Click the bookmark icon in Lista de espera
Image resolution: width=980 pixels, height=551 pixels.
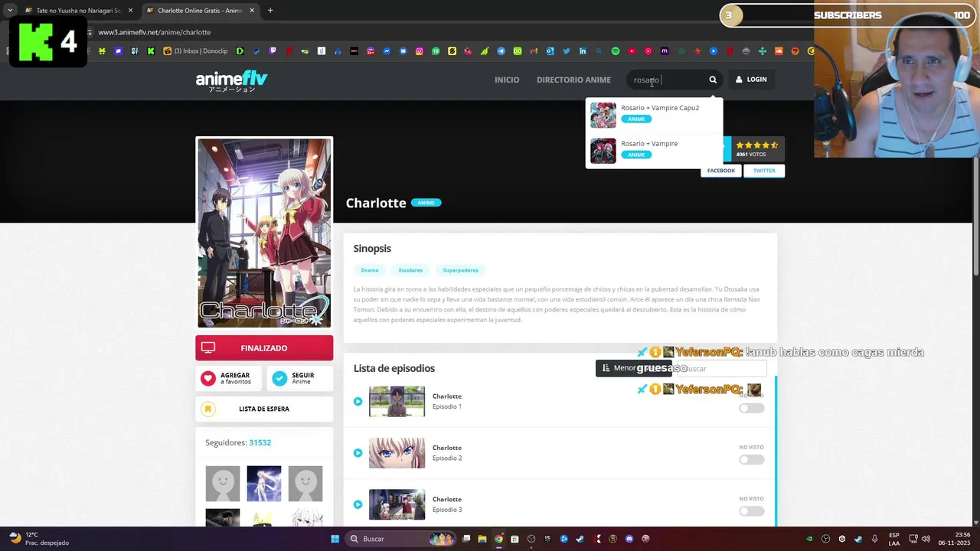207,409
